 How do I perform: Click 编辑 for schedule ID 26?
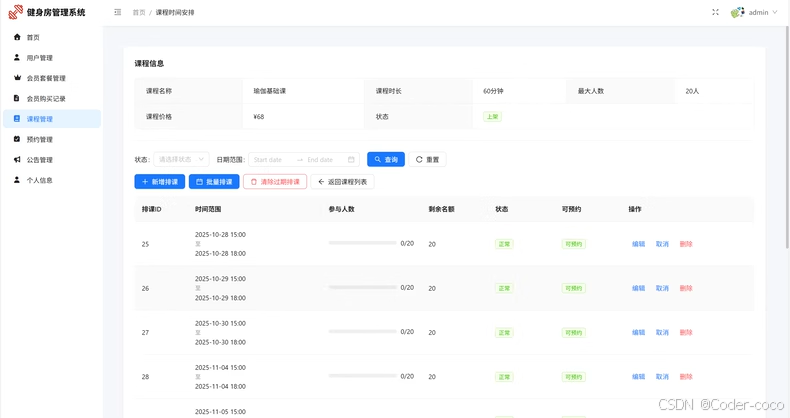tap(638, 288)
